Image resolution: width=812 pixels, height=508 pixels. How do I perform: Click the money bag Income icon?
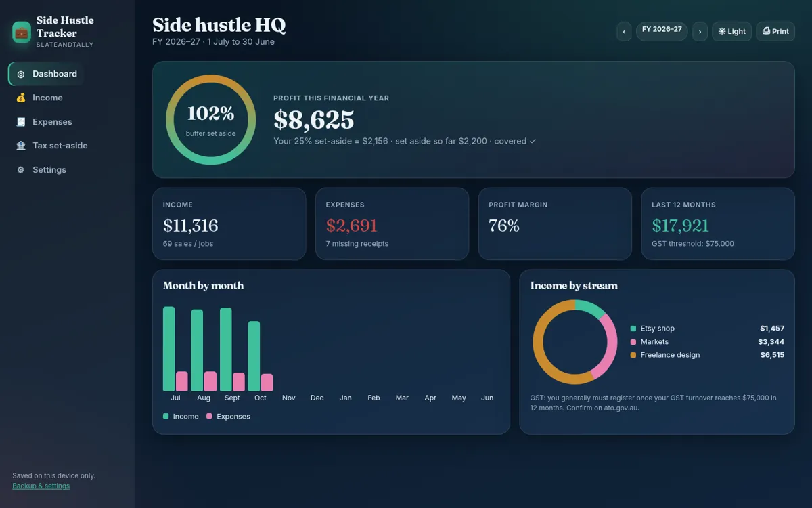coord(21,98)
